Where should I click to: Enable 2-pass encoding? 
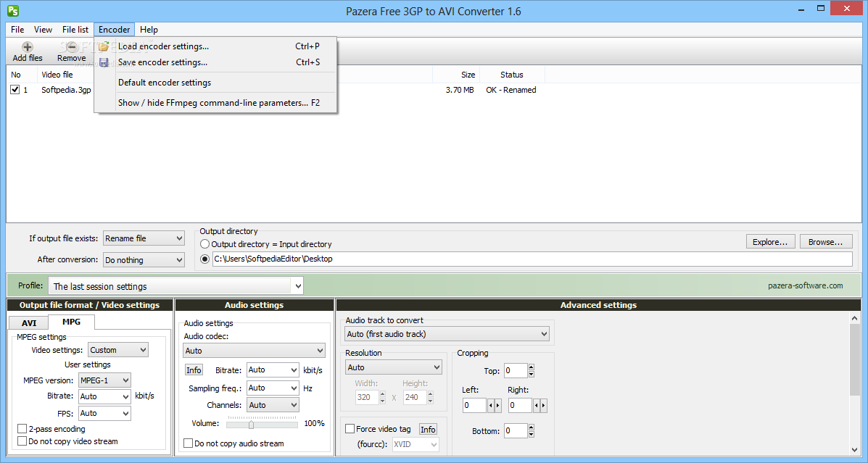click(22, 429)
